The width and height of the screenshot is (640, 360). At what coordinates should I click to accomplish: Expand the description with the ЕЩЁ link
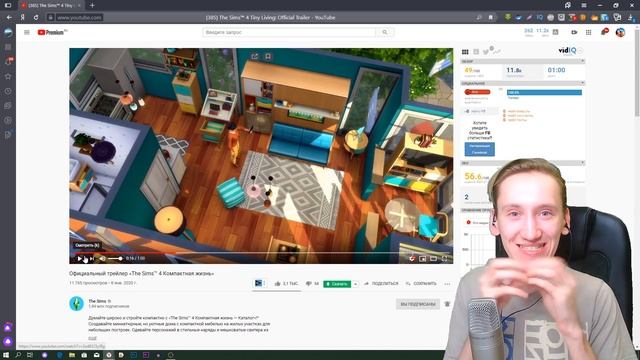(x=92, y=338)
